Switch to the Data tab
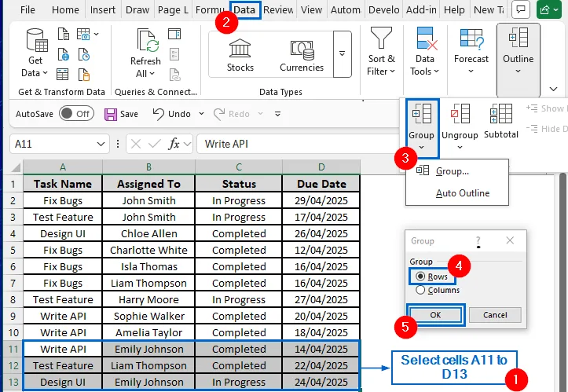 (x=244, y=9)
